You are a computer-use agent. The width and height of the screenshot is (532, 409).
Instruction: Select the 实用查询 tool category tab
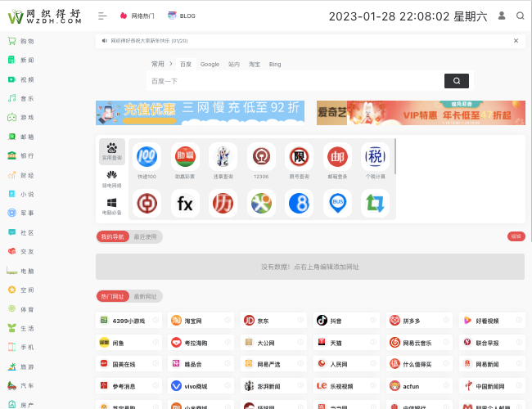[112, 151]
